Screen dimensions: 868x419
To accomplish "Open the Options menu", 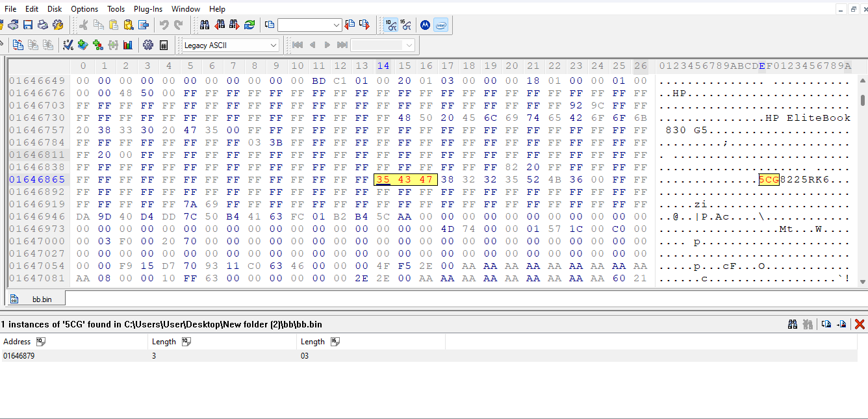I will coord(84,8).
